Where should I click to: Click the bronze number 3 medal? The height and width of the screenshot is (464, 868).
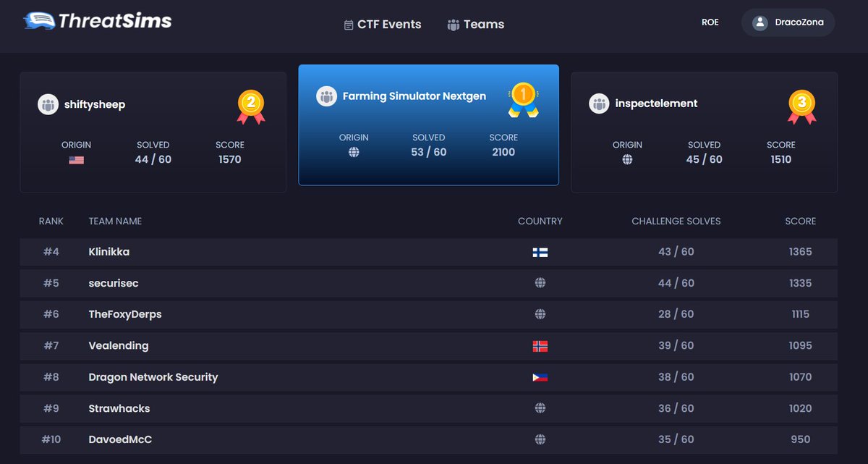(x=802, y=106)
